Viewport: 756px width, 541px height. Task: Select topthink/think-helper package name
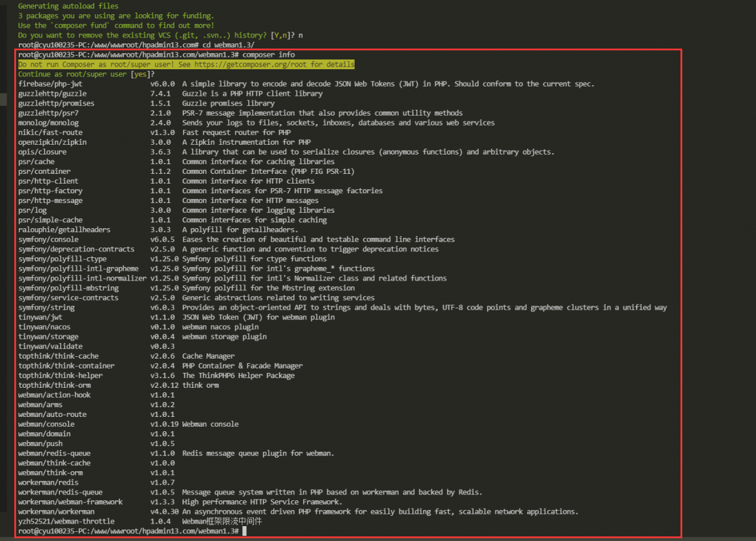(x=60, y=376)
